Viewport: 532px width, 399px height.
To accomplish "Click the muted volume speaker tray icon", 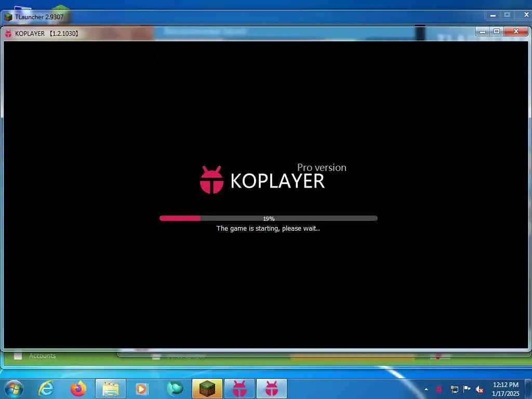I will (x=480, y=390).
